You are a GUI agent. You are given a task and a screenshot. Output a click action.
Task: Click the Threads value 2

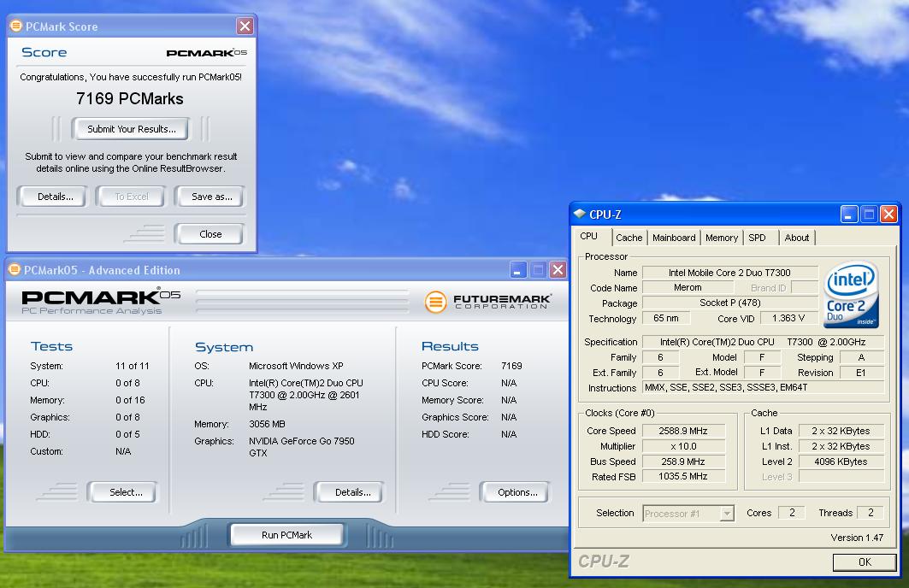point(871,513)
